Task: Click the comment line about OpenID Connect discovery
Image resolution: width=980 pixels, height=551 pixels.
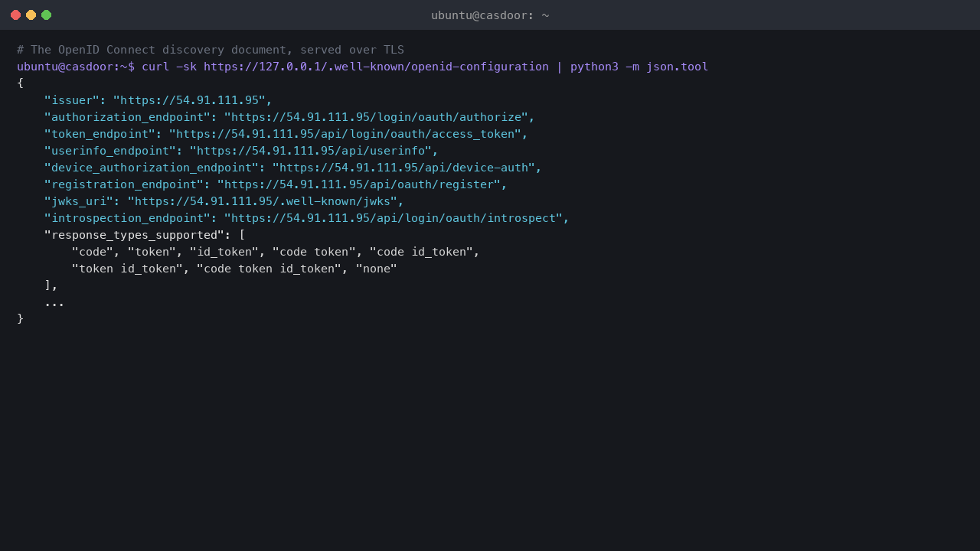Action: coord(211,50)
